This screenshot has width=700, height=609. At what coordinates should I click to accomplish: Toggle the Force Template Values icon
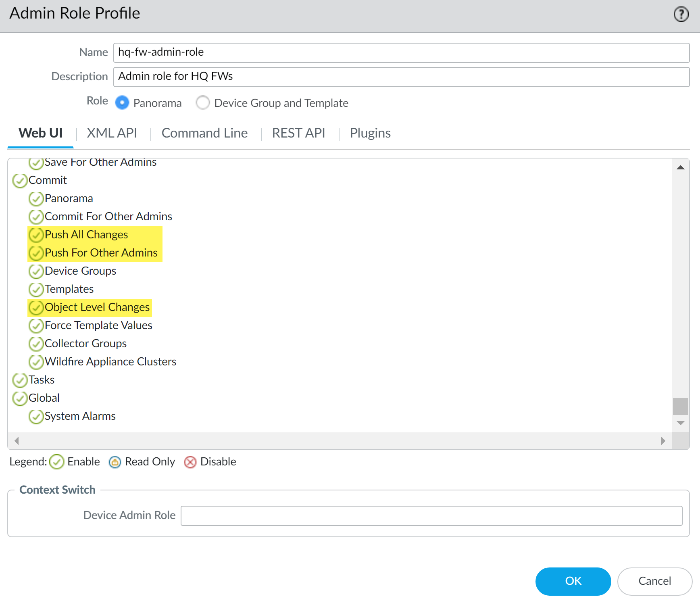click(x=36, y=325)
